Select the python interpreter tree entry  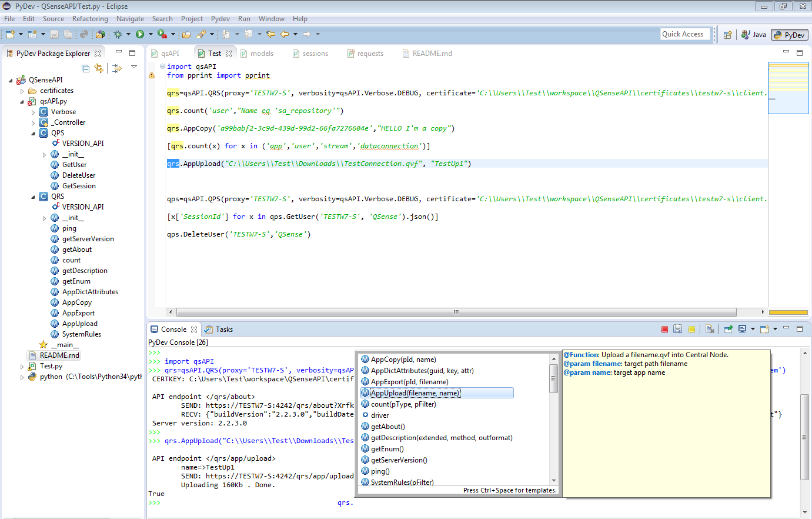coord(85,377)
